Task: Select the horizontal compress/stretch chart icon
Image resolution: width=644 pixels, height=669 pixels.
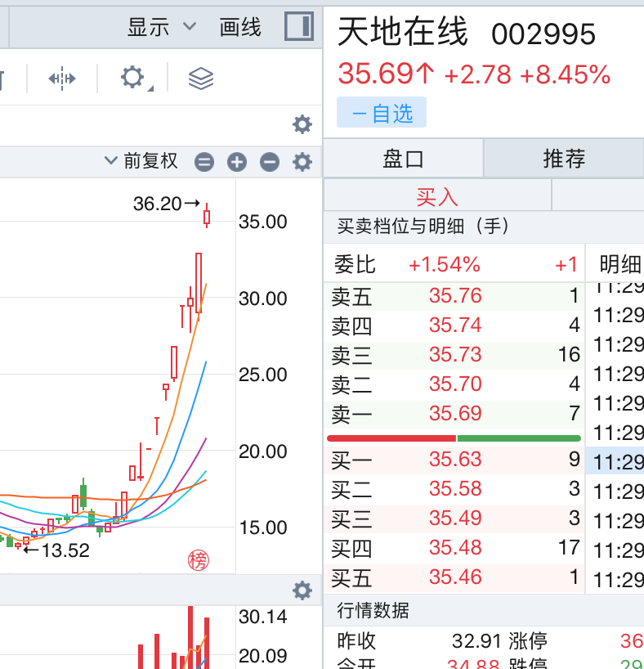Action: point(62,79)
